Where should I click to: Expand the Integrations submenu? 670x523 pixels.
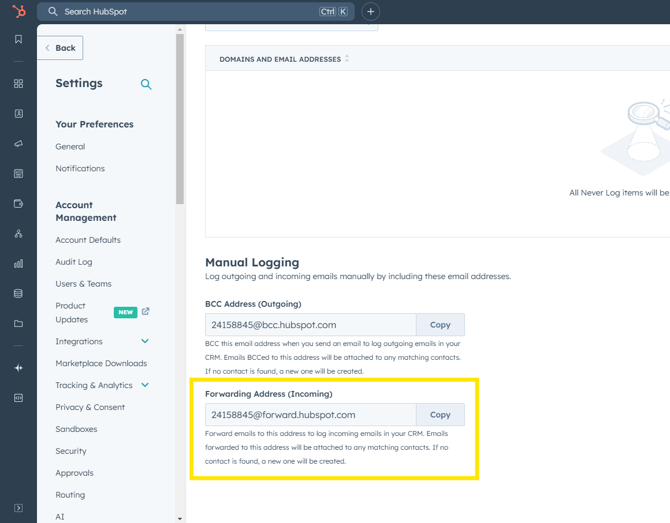pos(145,342)
